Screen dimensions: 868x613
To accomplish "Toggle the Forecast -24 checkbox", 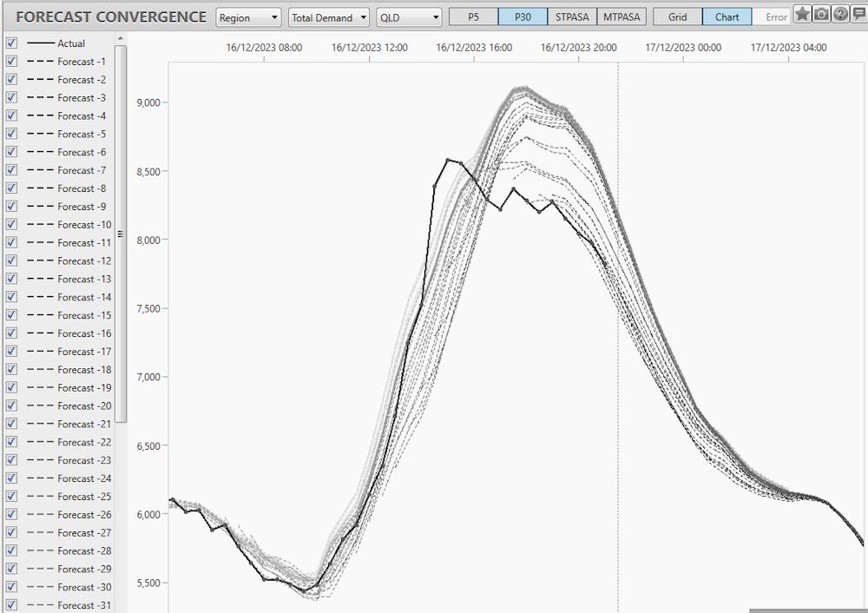I will click(x=12, y=478).
